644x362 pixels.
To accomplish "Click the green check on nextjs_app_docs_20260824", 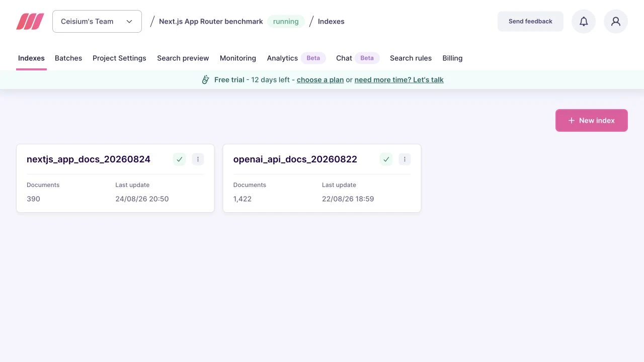I will tap(180, 159).
